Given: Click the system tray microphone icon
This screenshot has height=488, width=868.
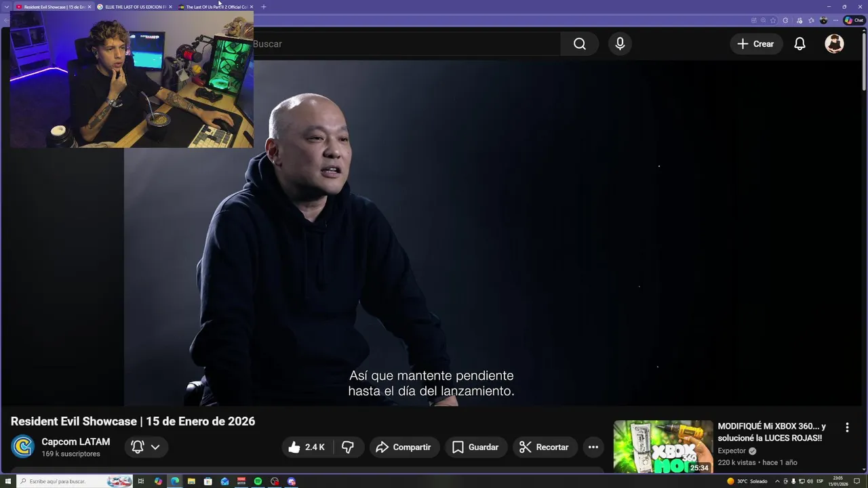Looking at the screenshot, I should coord(793,481).
